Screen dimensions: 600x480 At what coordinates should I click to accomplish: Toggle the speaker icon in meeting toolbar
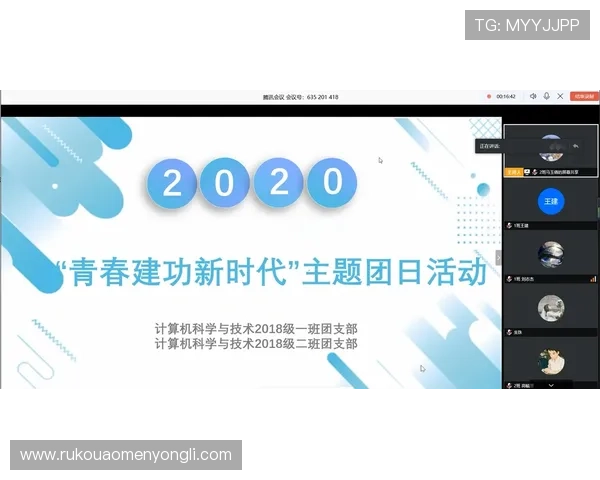point(533,96)
